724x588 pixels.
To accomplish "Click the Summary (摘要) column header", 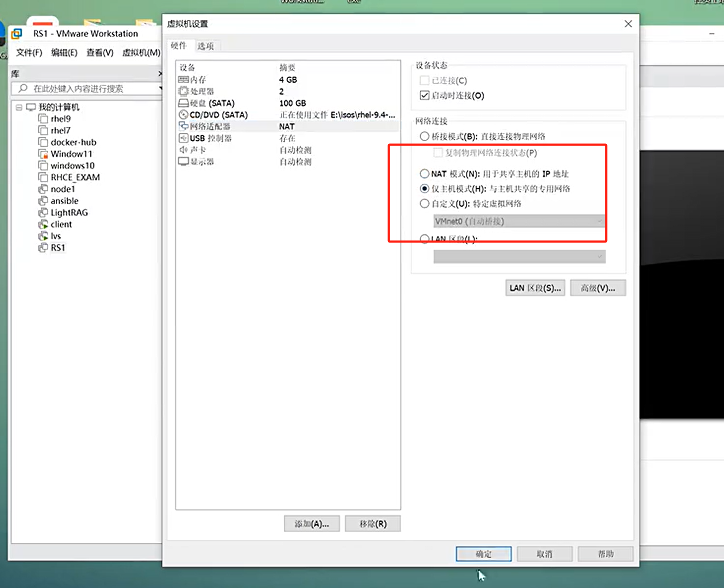I will [287, 67].
